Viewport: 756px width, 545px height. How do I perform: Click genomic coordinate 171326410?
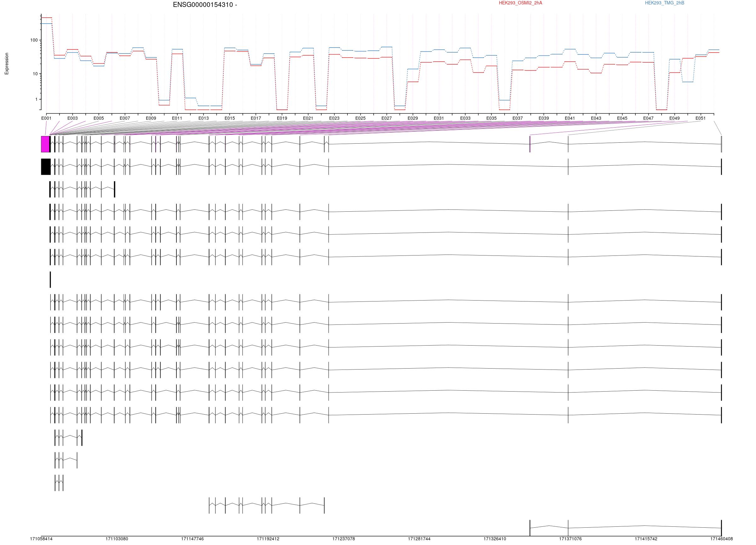click(495, 539)
